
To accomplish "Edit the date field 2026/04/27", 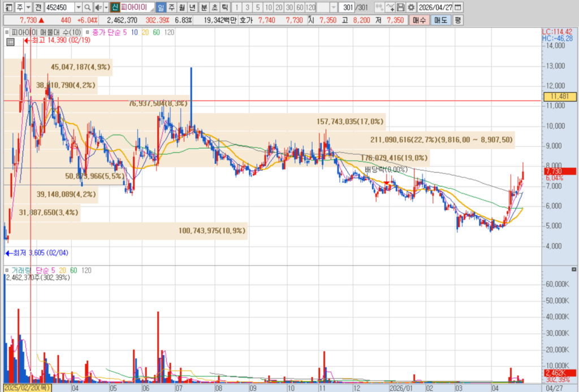I will tap(435, 7).
